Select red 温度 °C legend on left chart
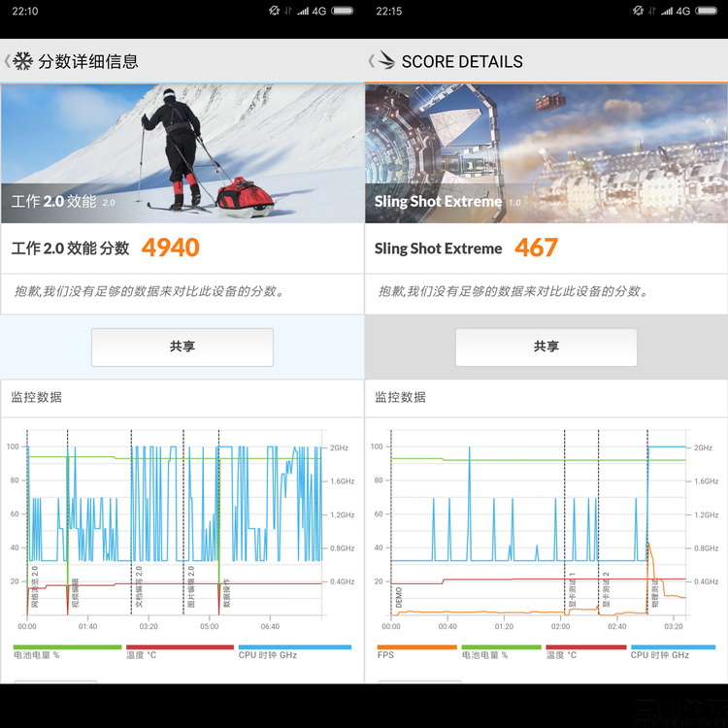Screen dimensions: 728x728 tap(180, 647)
